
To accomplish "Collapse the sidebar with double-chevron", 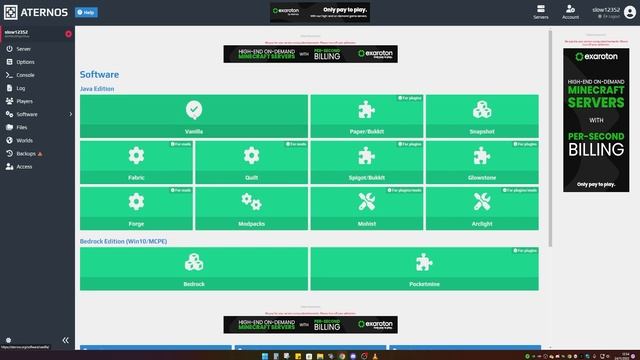I will [65, 340].
